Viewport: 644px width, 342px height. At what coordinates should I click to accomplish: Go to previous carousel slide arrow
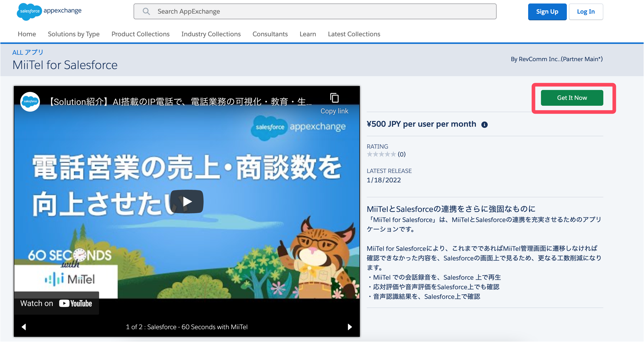(x=24, y=327)
